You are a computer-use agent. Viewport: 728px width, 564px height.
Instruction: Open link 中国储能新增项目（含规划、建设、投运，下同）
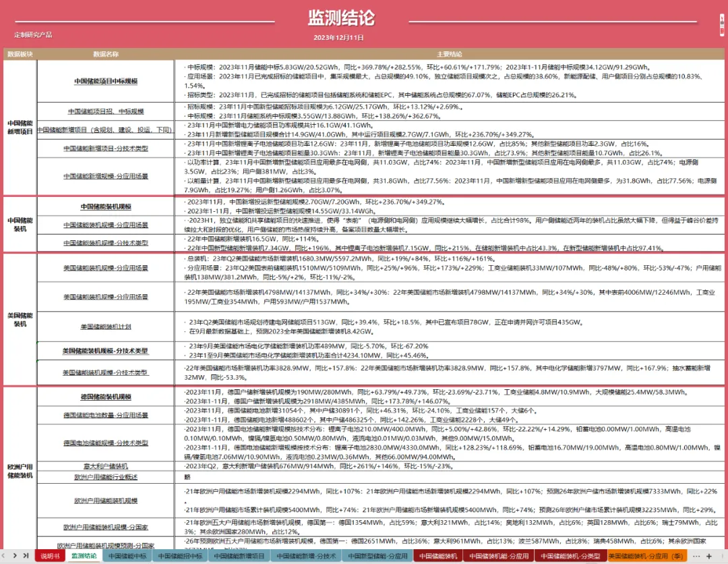105,130
